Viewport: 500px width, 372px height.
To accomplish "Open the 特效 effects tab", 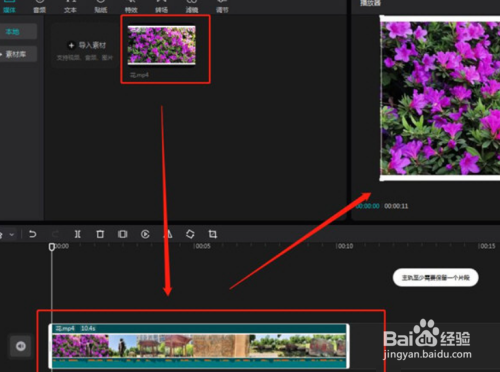I will pyautogui.click(x=131, y=7).
